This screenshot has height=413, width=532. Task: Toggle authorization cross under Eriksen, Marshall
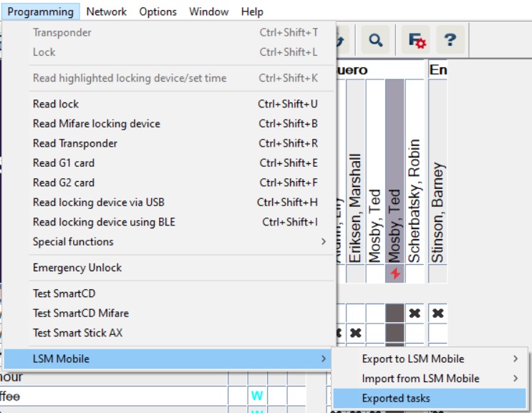tap(355, 333)
